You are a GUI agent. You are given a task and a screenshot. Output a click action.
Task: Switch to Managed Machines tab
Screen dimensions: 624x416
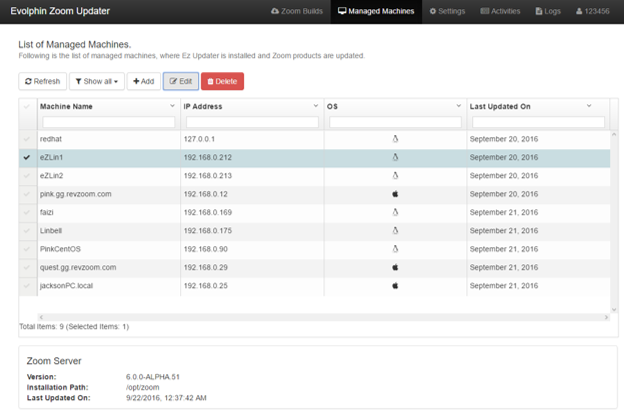(376, 11)
